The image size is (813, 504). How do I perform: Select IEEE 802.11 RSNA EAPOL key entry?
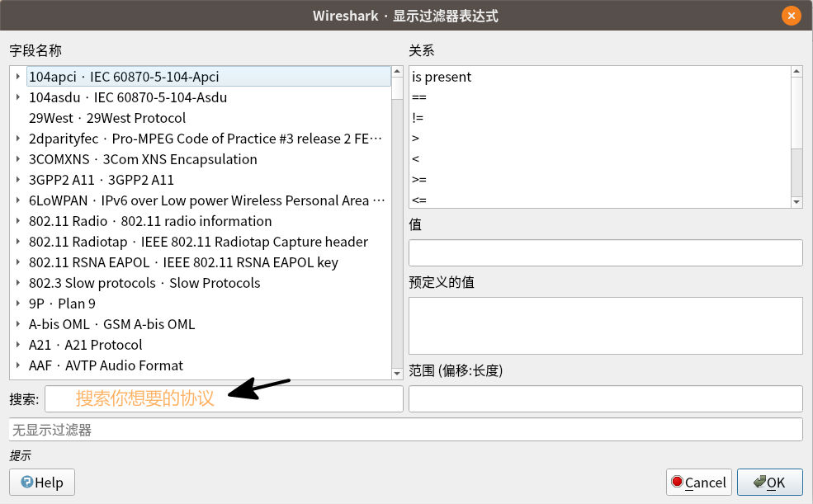tap(209, 262)
